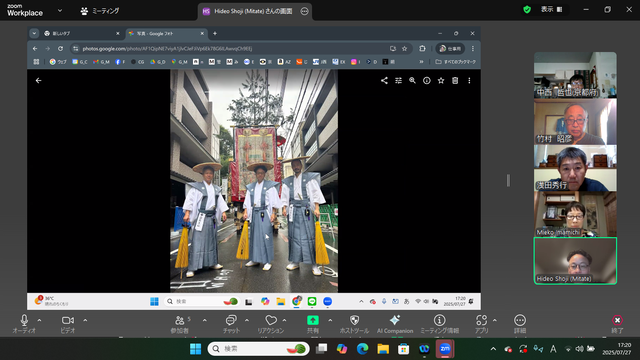Open the Copilot icon on taskbar
The width and height of the screenshot is (640, 360).
pyautogui.click(x=342, y=349)
